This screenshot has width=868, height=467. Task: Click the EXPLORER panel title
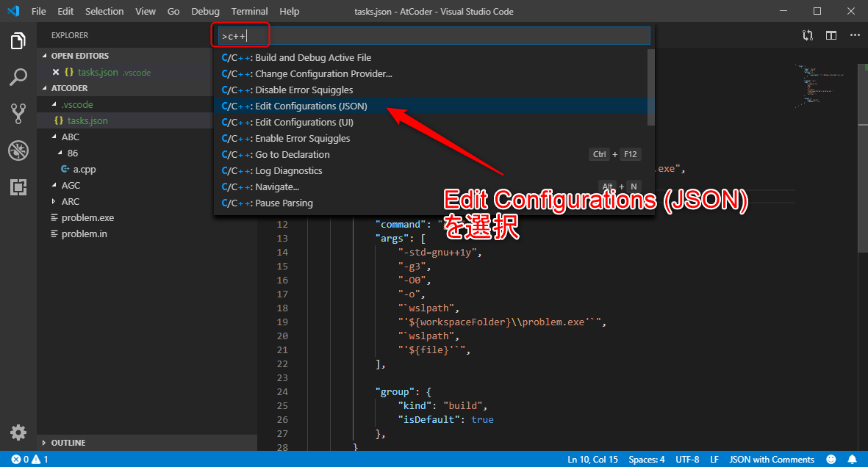[x=70, y=35]
